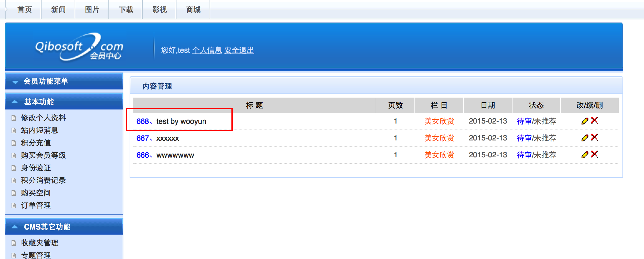This screenshot has width=644, height=259.
Task: Open 购买会员等级 menu entry
Action: [x=43, y=155]
